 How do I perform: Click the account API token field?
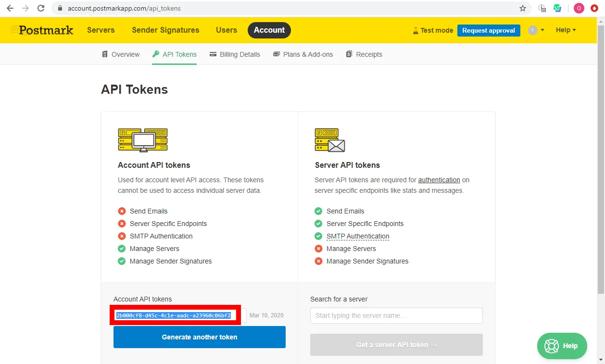tap(180, 315)
